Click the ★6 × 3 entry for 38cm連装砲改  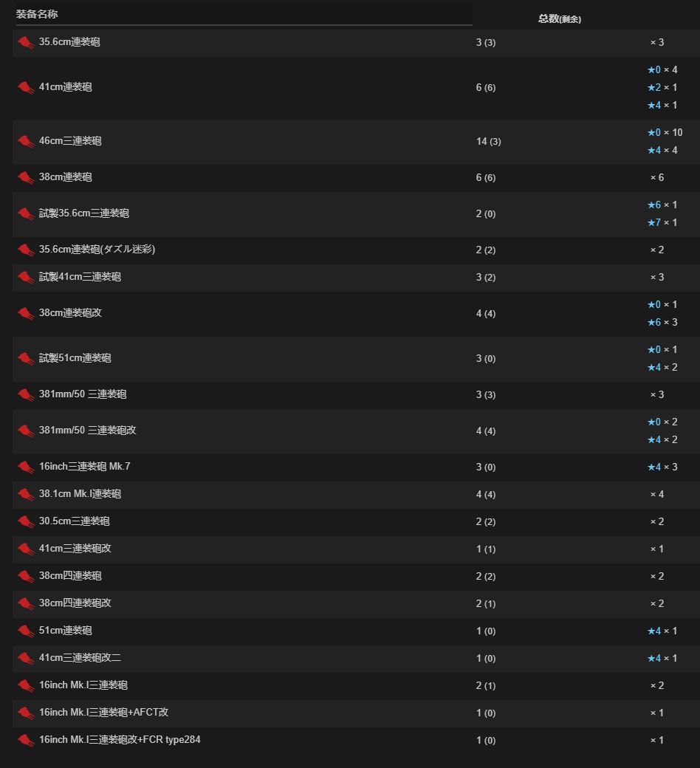(x=662, y=322)
